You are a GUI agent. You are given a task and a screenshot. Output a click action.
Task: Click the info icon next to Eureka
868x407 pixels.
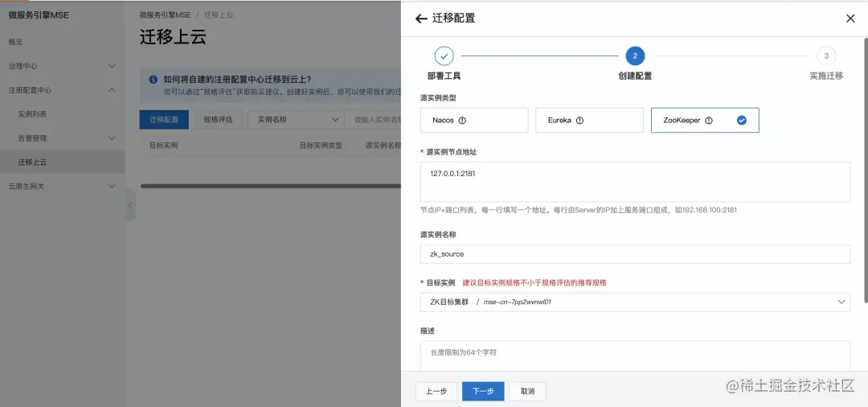coord(579,120)
